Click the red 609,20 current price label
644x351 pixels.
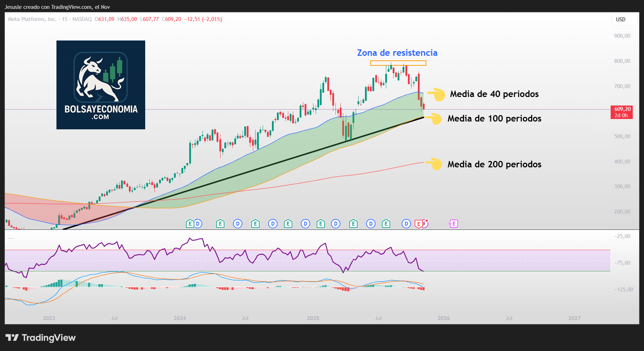pyautogui.click(x=622, y=112)
